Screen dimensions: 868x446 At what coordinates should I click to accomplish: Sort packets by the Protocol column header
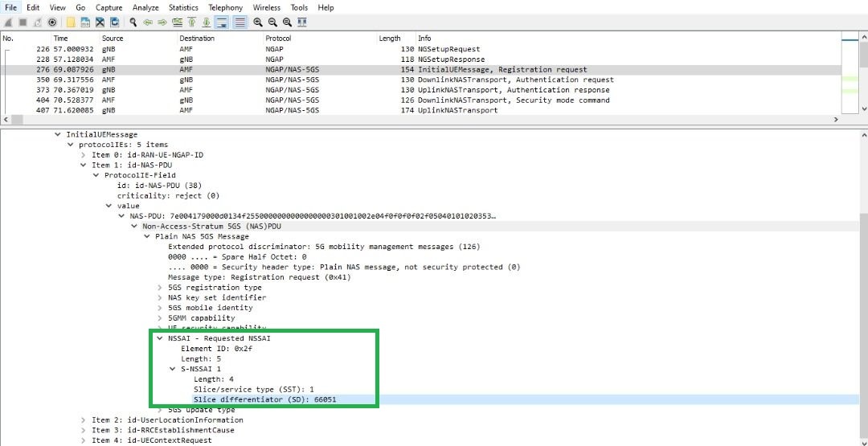[278, 38]
